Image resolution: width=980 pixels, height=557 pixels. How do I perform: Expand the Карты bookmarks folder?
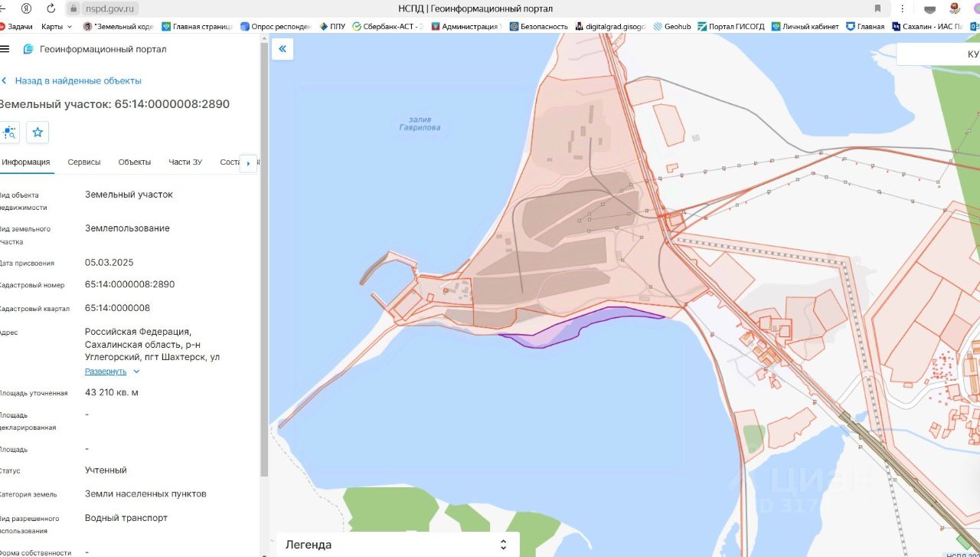click(x=57, y=26)
